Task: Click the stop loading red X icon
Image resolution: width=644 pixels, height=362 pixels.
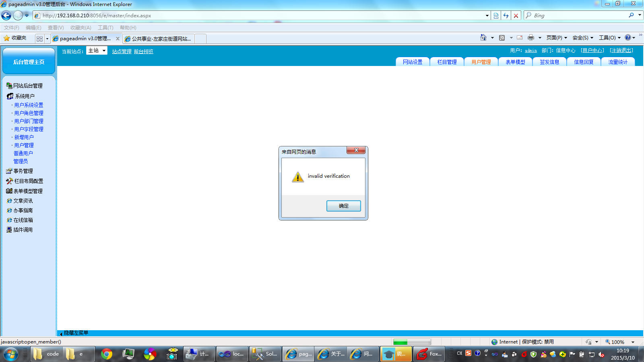Action: [516, 16]
